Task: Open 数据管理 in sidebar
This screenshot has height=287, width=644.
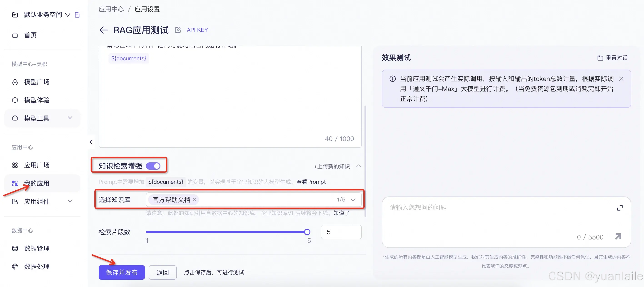Action: [x=37, y=248]
